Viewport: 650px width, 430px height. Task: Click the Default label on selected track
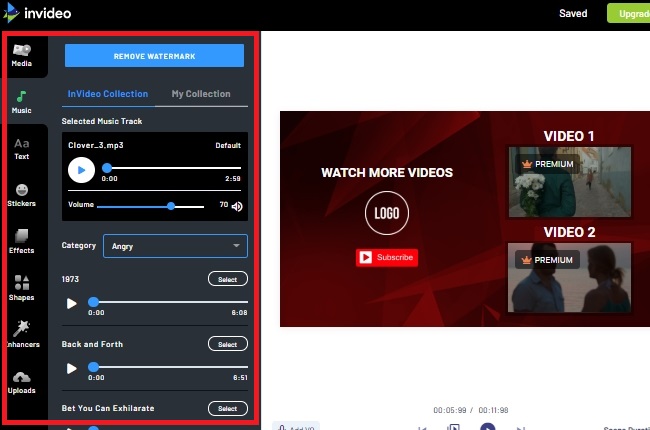228,146
